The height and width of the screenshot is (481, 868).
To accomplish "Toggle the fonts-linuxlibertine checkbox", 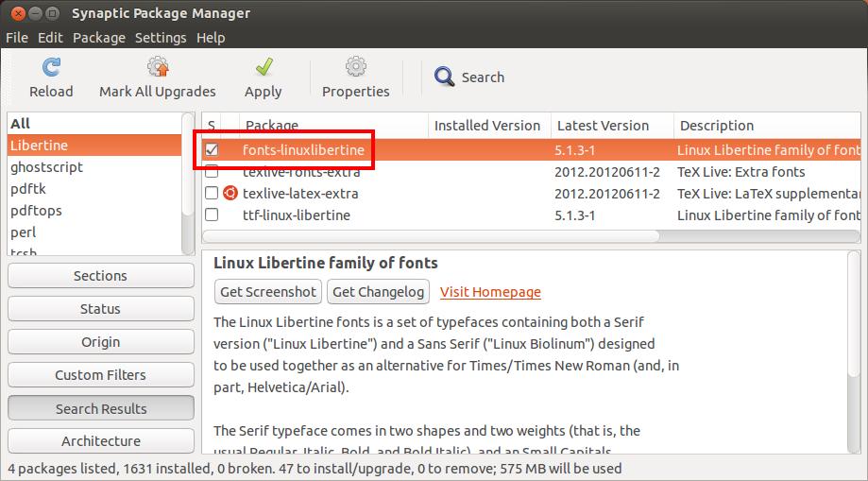I will pos(213,150).
